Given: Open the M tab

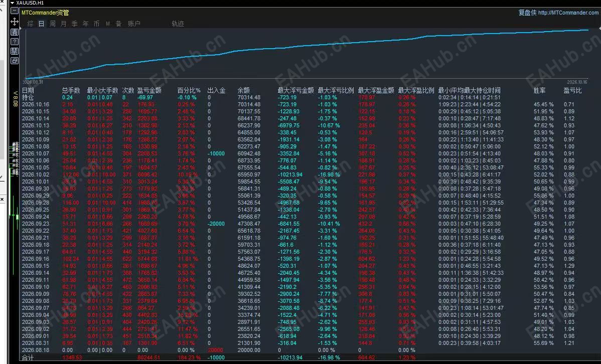Looking at the screenshot, I should [x=108, y=24].
